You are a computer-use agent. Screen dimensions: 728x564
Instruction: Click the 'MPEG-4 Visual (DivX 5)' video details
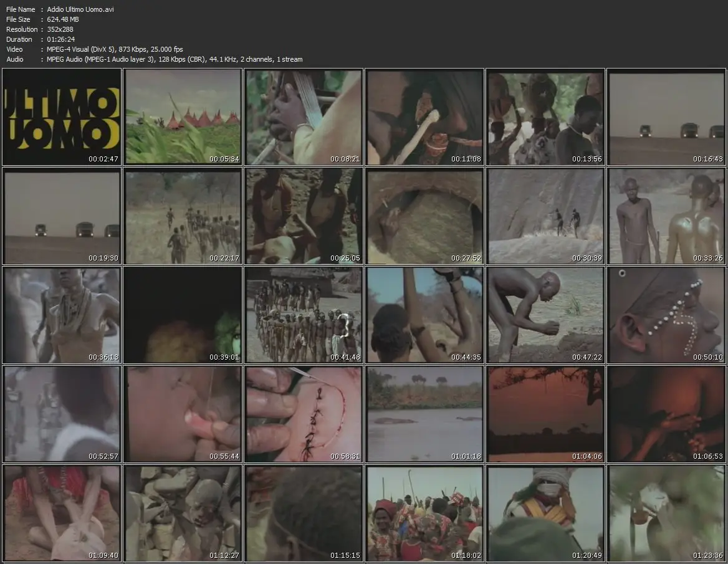pyautogui.click(x=115, y=49)
